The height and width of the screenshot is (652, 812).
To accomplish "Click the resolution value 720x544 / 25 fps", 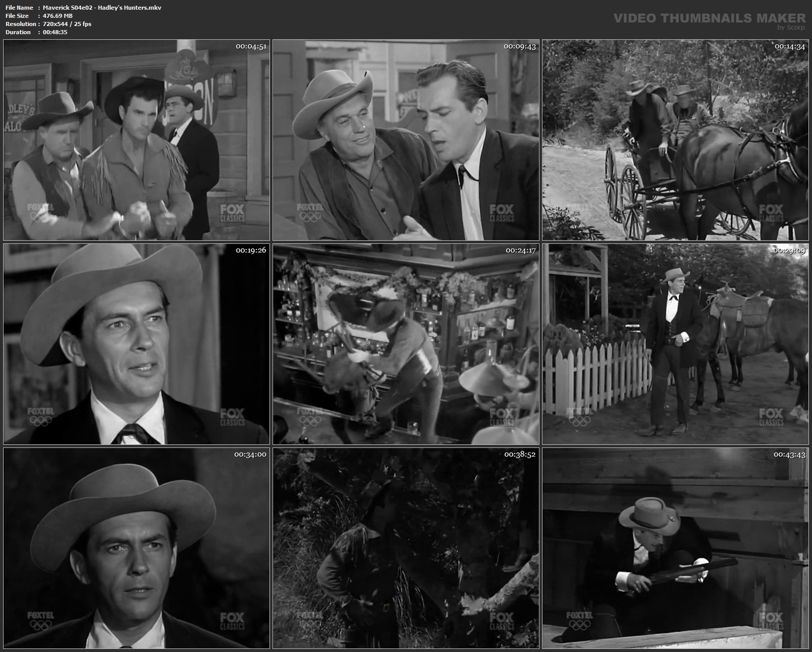I will coord(67,24).
